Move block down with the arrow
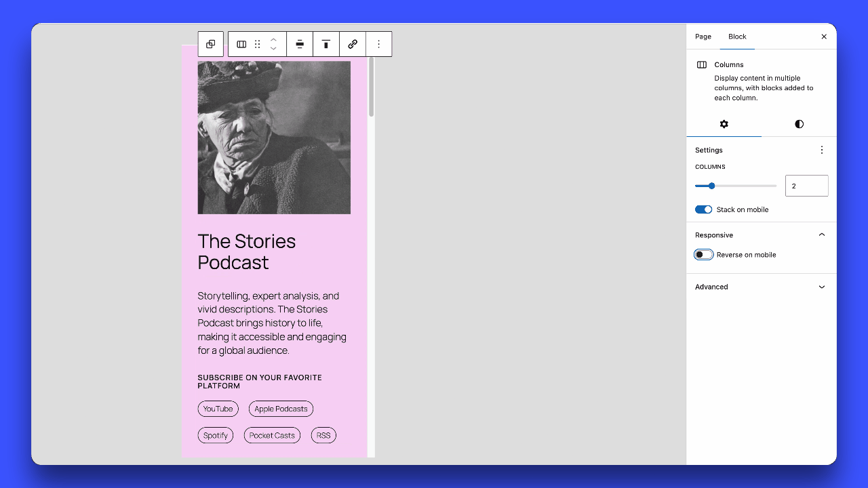This screenshot has height=488, width=868. click(x=273, y=49)
